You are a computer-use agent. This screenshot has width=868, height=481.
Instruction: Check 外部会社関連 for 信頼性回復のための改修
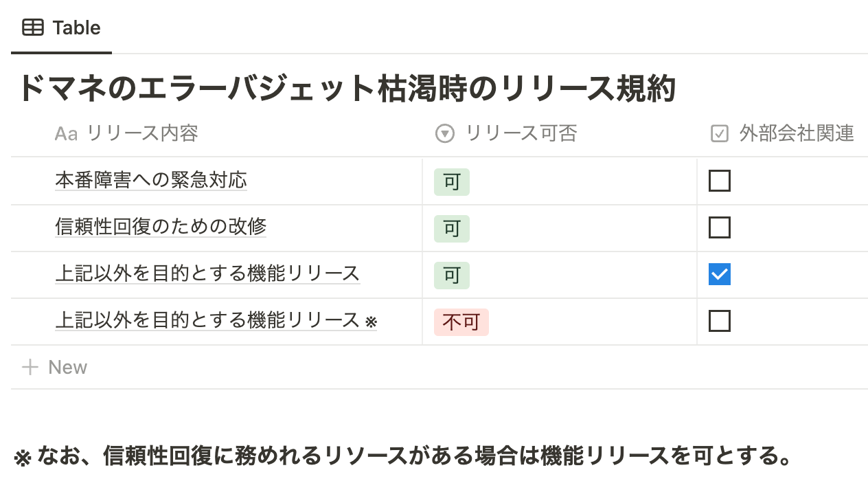coord(719,227)
